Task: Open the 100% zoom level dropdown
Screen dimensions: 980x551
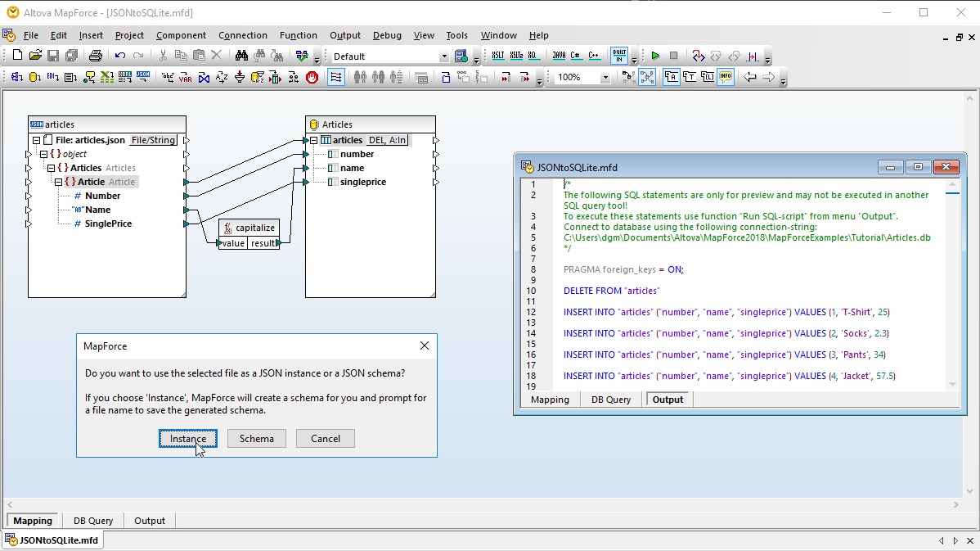Action: pyautogui.click(x=605, y=78)
